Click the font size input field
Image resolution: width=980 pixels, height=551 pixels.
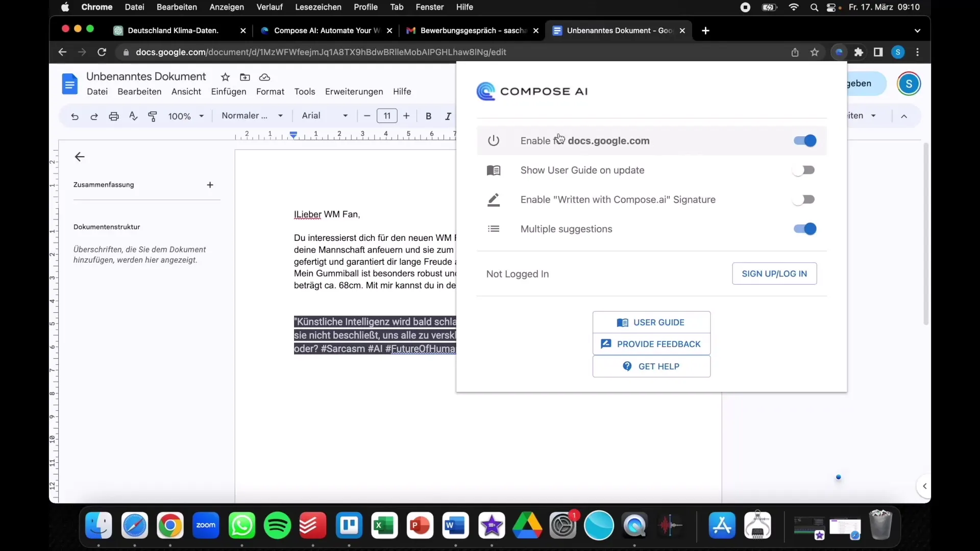click(387, 115)
